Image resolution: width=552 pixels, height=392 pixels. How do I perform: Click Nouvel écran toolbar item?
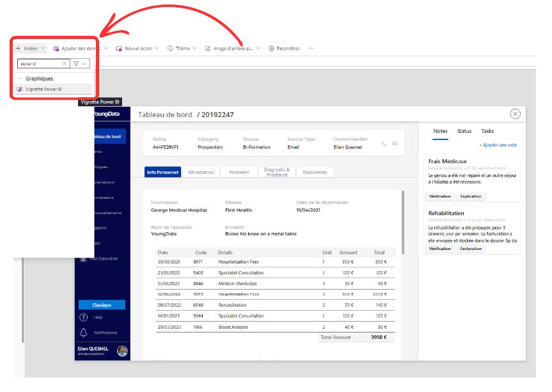pyautogui.click(x=134, y=49)
